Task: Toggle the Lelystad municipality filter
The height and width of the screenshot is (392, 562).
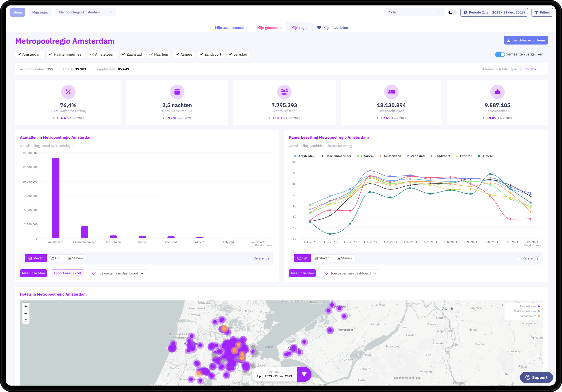Action: click(x=238, y=54)
